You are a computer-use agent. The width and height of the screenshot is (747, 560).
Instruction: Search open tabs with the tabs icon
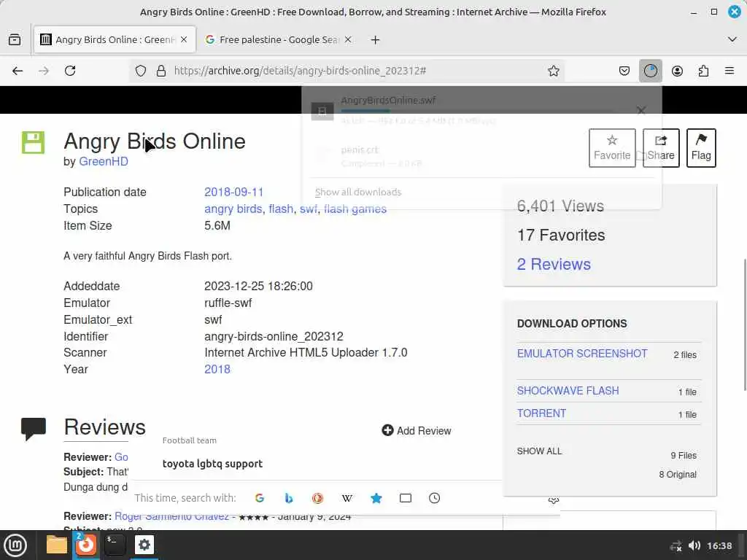[406, 498]
